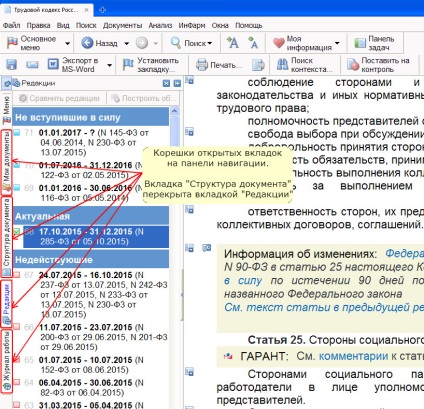Go back with the Назад arrow
The width and height of the screenshot is (424, 409).
(x=99, y=43)
